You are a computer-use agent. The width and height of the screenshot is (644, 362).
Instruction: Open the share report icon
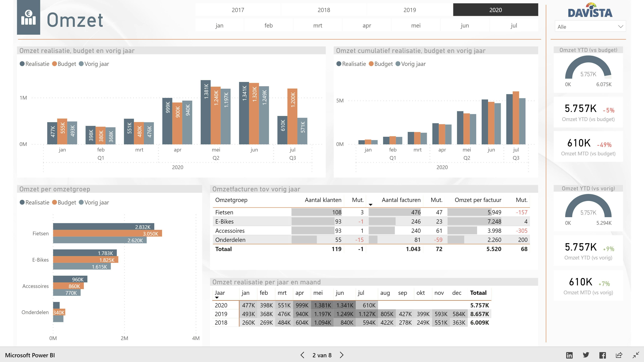[619, 355]
